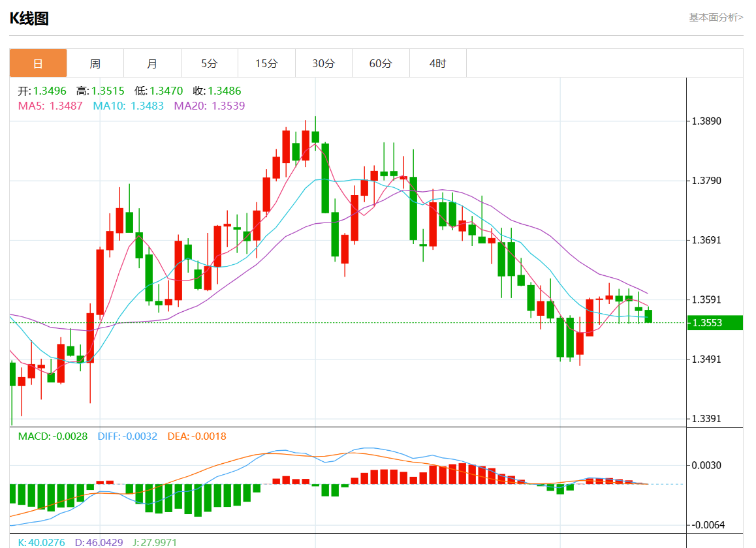Select the 30分 timeframe tab
The image size is (756, 548).
(324, 63)
